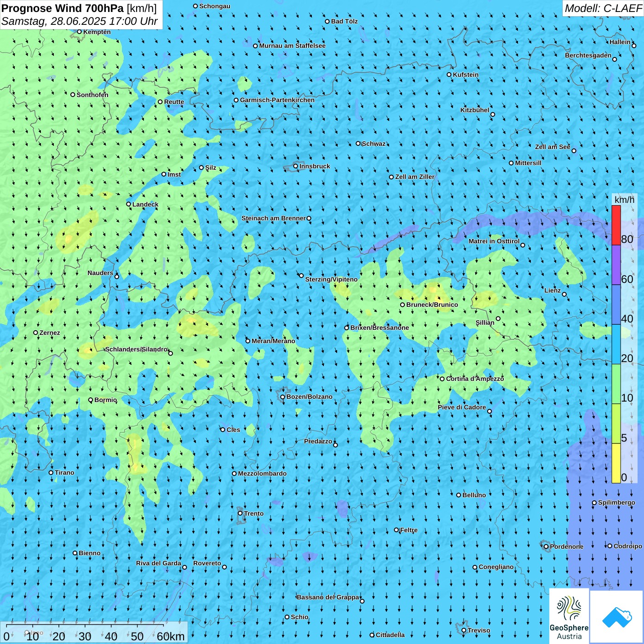Screen dimensions: 644x644
Task: Click the 'Garmisch-Partenkirchen' label
Action: tap(277, 100)
